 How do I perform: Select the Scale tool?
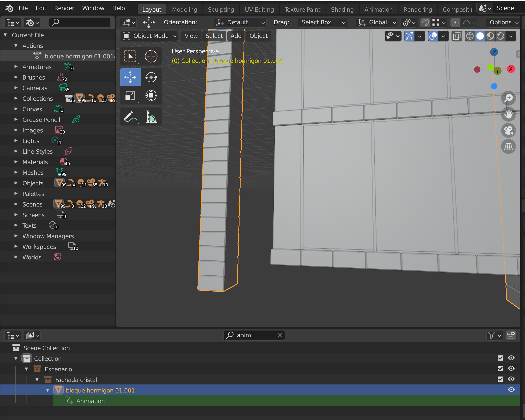click(130, 96)
